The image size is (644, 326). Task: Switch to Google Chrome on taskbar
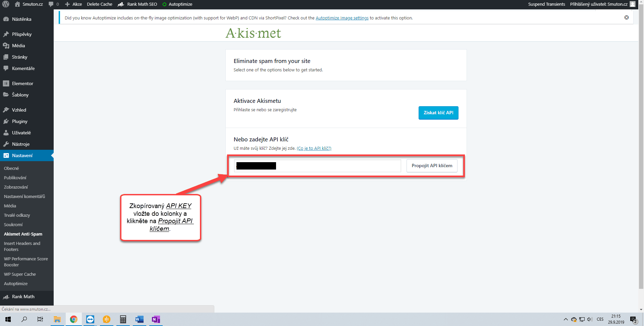[73, 319]
